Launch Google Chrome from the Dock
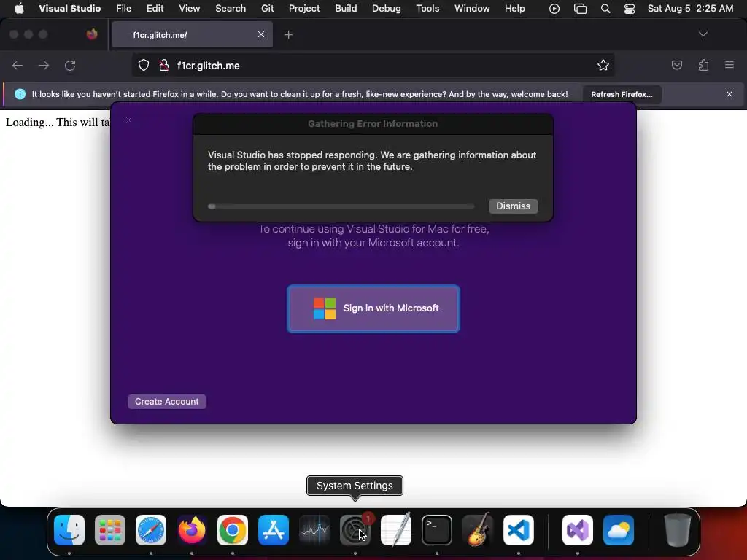This screenshot has width=747, height=560. click(x=233, y=530)
